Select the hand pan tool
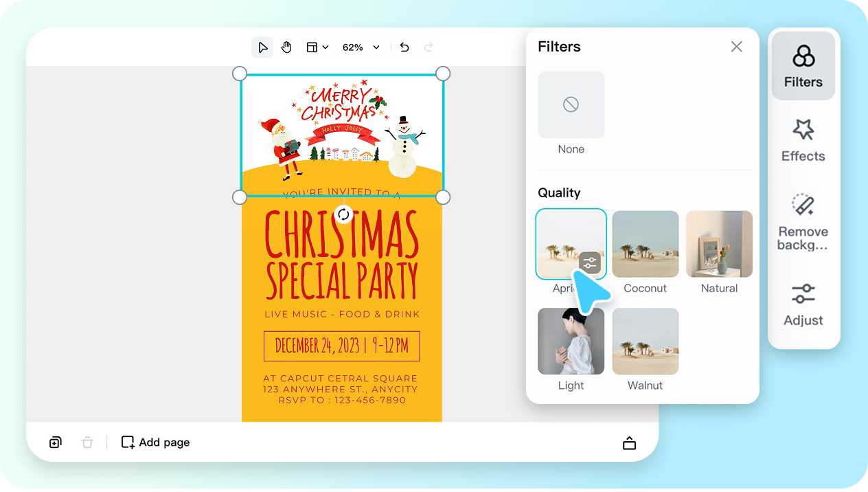This screenshot has height=492, width=868. (x=286, y=47)
